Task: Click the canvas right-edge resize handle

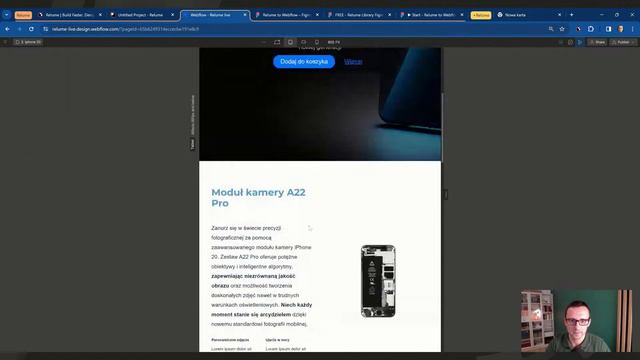Action: coord(446,194)
